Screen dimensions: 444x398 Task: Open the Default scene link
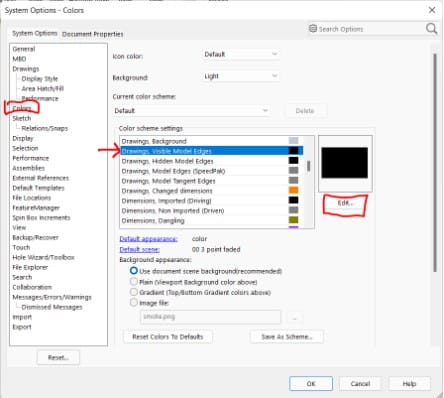point(139,249)
